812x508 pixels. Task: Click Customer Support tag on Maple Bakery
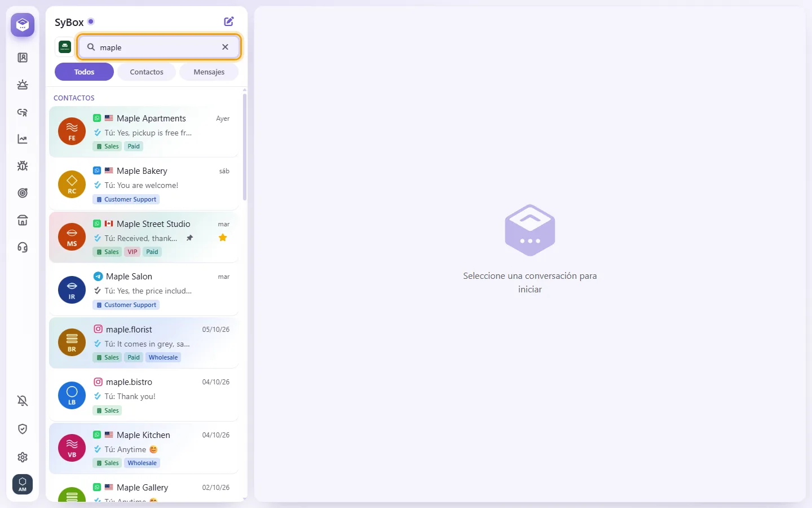(126, 199)
